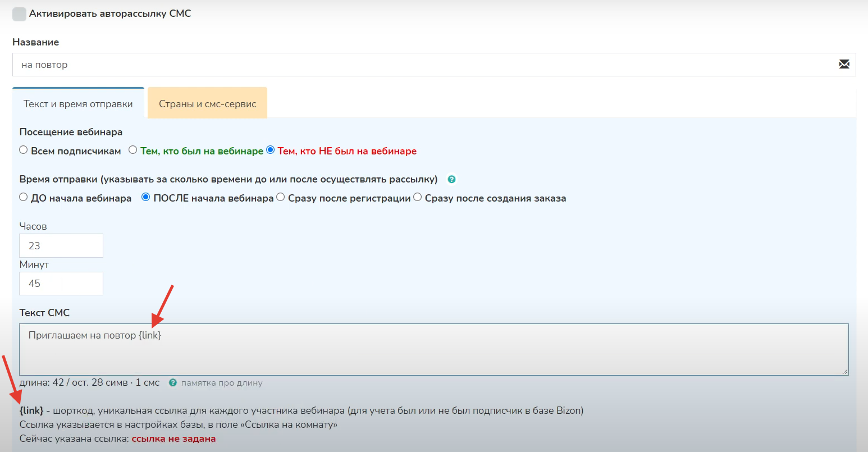Click the 'Минут' field showing 45

pos(61,284)
